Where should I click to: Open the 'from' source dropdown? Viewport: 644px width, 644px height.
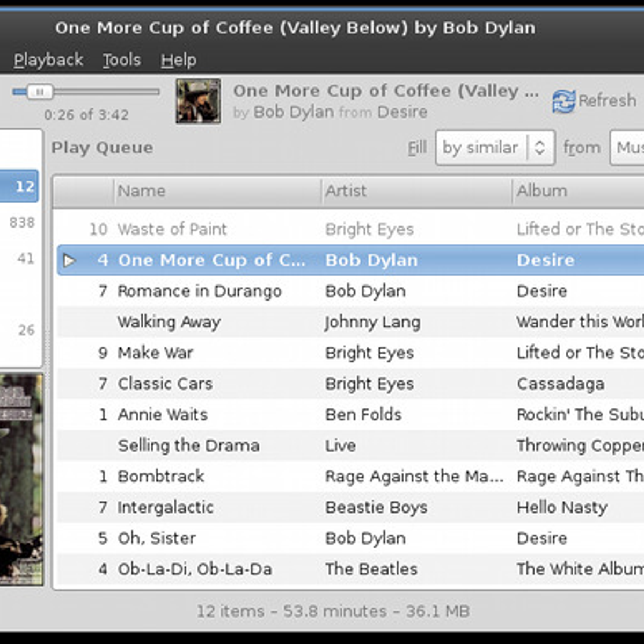(x=627, y=148)
